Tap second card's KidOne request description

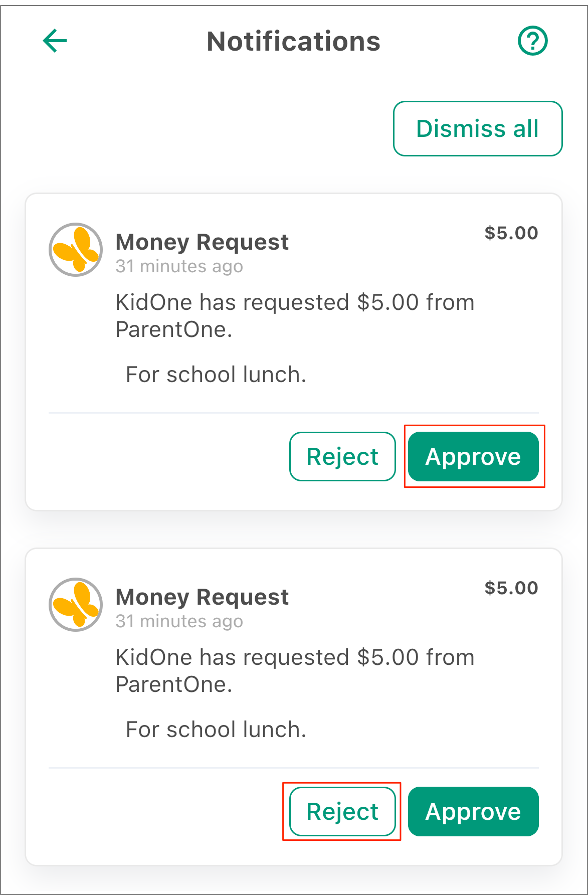coord(295,671)
